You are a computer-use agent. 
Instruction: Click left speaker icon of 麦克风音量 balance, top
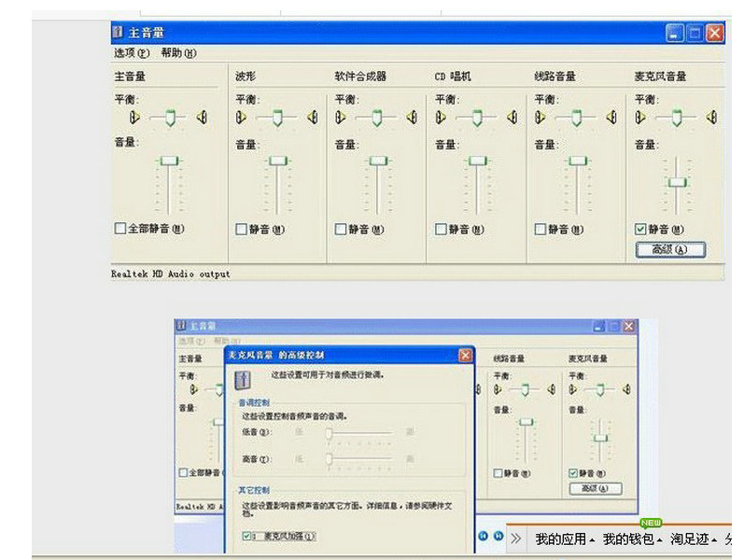point(640,117)
